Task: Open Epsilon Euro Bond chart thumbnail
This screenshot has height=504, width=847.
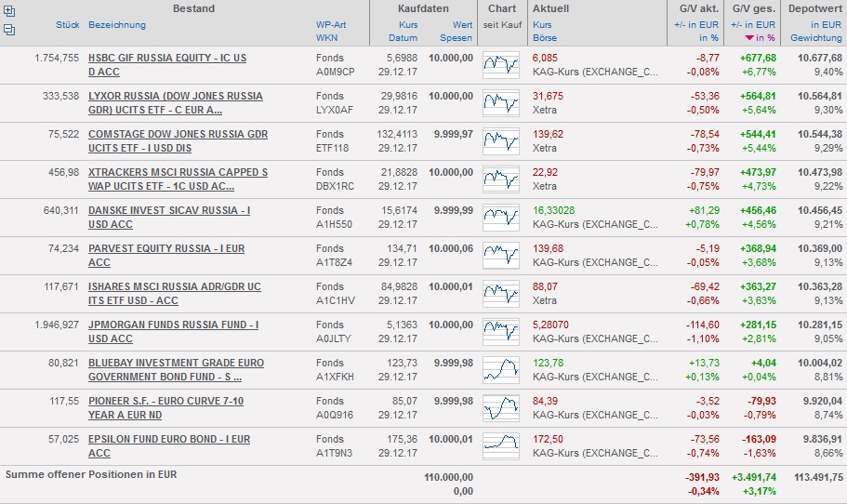Action: pyautogui.click(x=501, y=446)
